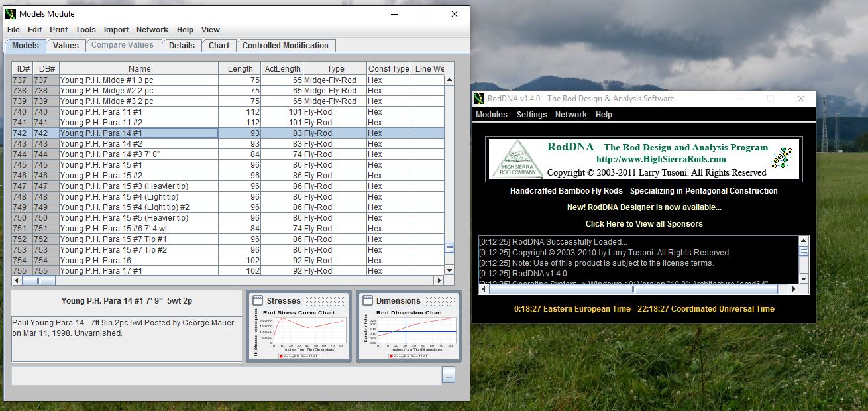Open the Rod Stress Curve Chart thumbnail
The height and width of the screenshot is (411, 868).
pos(298,334)
